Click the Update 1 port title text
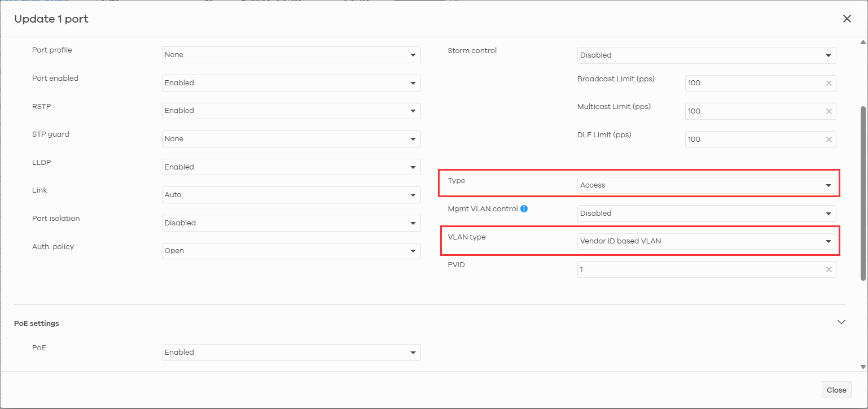 pos(51,19)
